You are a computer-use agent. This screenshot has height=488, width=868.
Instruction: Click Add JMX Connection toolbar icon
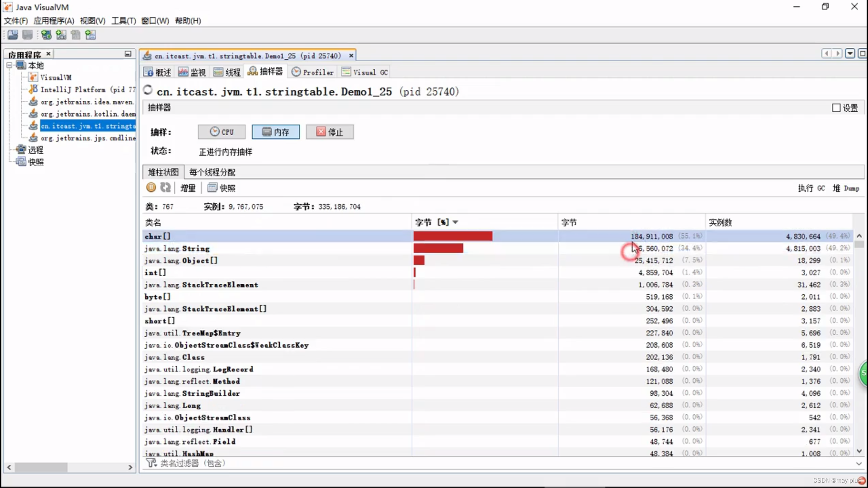point(61,35)
